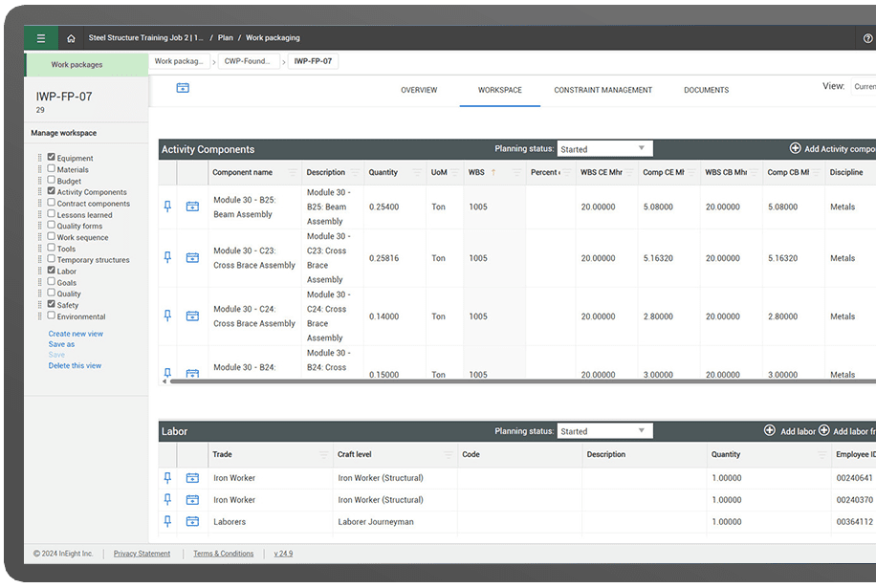Image resolution: width=876 pixels, height=588 pixels.
Task: Click the Create new view link
Action: [x=76, y=334]
